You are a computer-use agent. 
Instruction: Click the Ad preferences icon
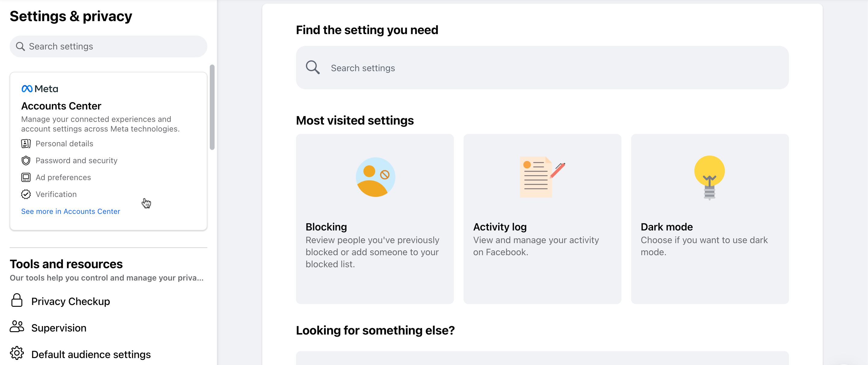tap(26, 177)
